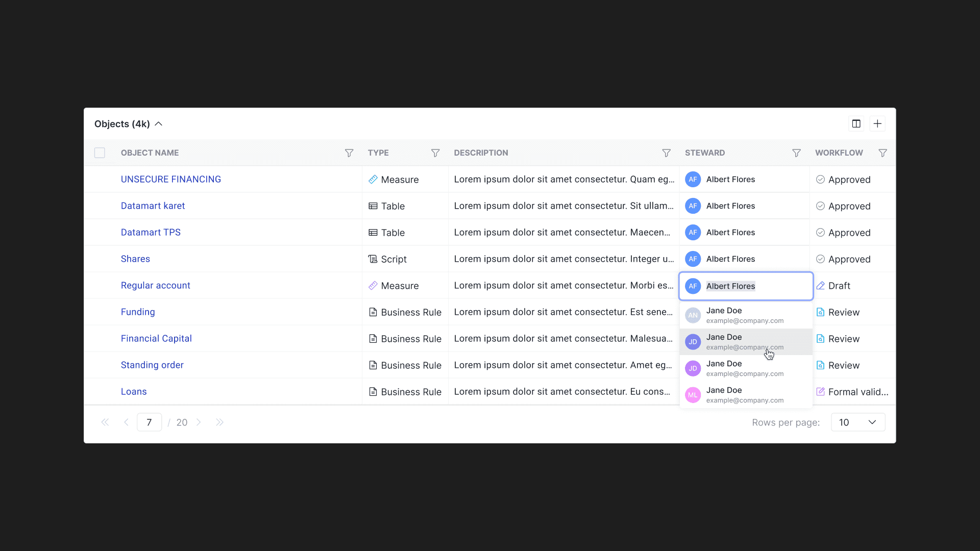Click Business Rule icon in Loans row
Screen dimensions: 980x551
tap(373, 392)
